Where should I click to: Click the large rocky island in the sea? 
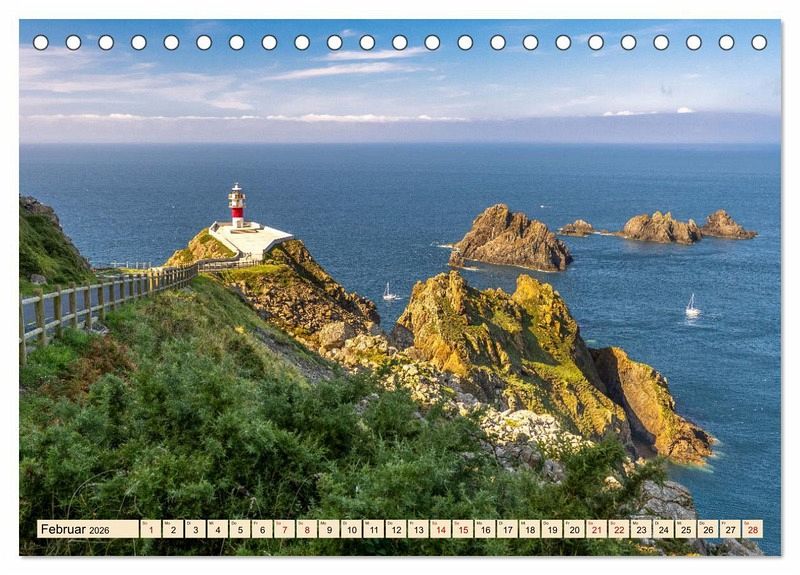pyautogui.click(x=510, y=240)
